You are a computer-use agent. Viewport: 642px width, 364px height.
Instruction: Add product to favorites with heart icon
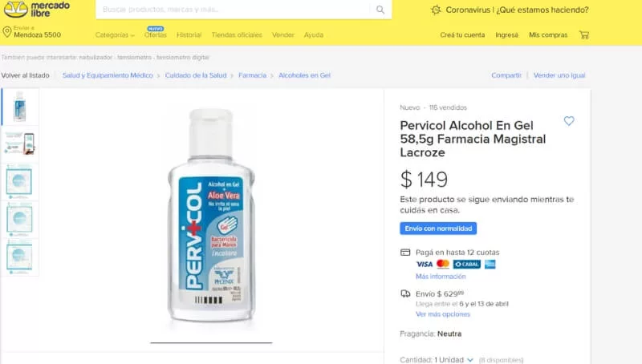(x=569, y=121)
